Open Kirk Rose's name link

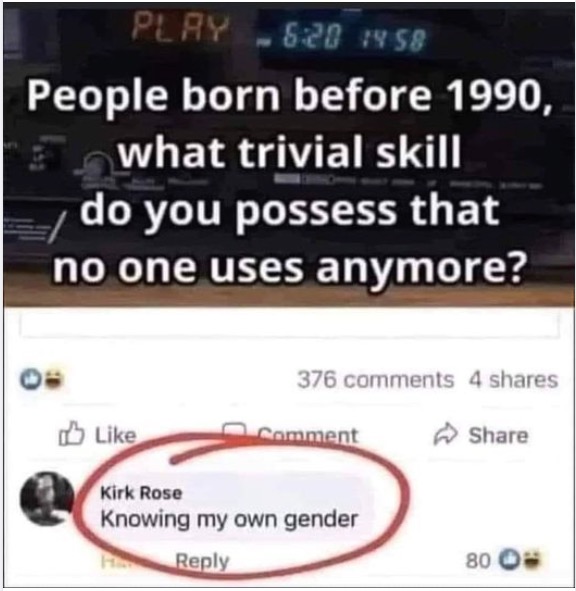click(141, 492)
